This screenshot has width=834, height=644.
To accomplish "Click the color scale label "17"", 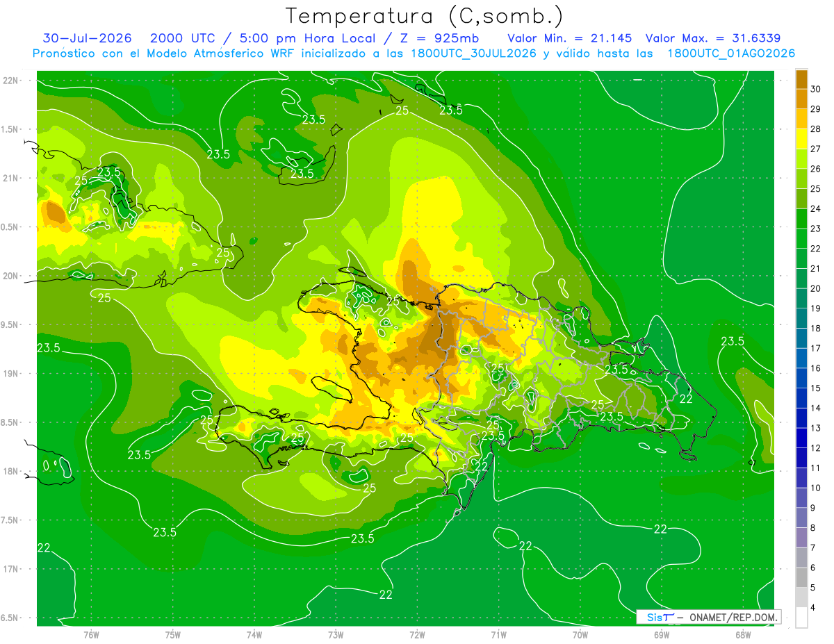I will coord(816,348).
